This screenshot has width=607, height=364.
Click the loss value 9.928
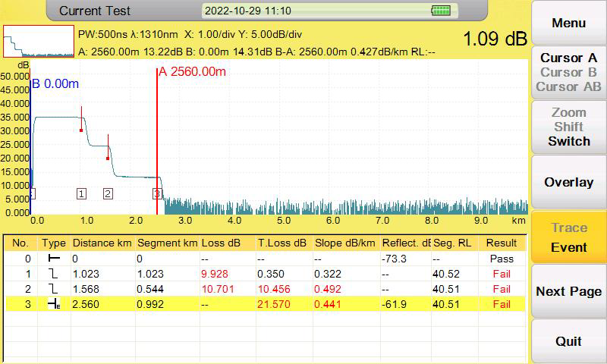click(215, 274)
